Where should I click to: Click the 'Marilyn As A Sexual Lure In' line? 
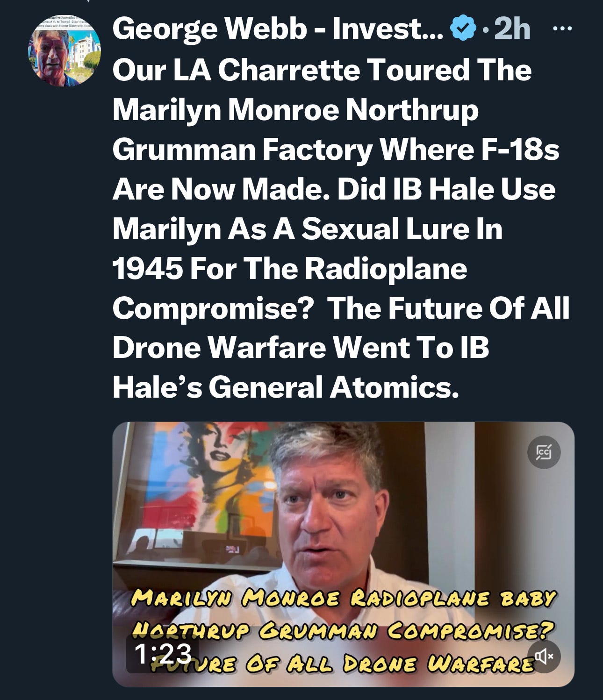pyautogui.click(x=308, y=229)
